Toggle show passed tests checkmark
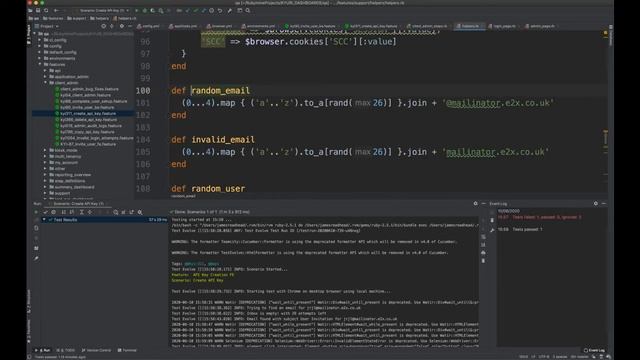 tap(45, 212)
